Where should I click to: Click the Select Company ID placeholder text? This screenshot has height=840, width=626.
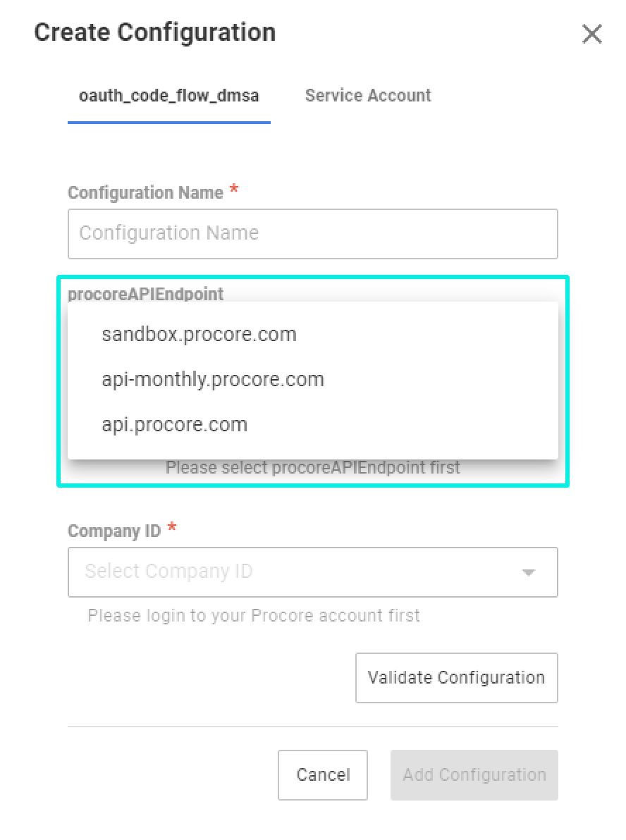168,572
